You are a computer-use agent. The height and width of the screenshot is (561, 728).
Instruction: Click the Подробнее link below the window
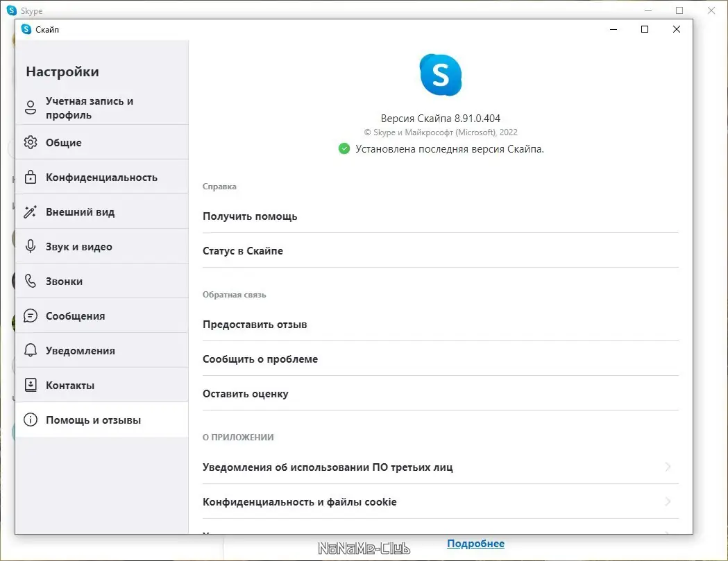coord(475,544)
